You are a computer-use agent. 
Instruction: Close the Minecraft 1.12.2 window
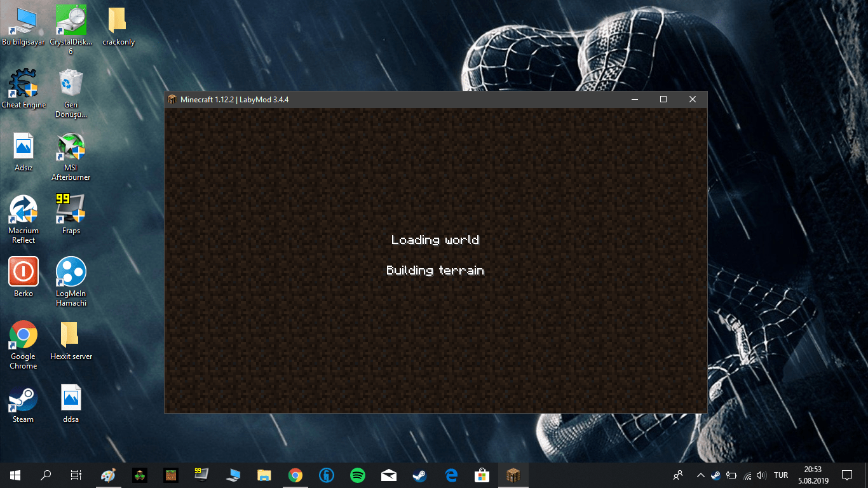pos(693,99)
